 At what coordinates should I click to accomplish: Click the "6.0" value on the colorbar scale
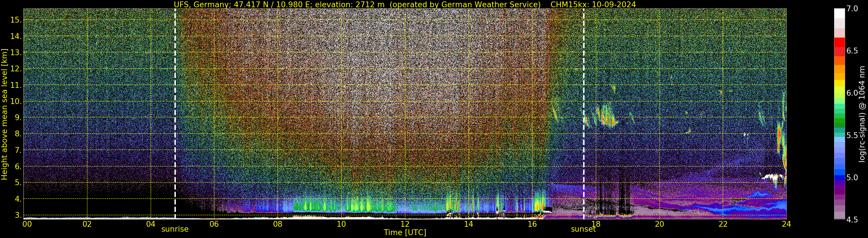pos(852,93)
